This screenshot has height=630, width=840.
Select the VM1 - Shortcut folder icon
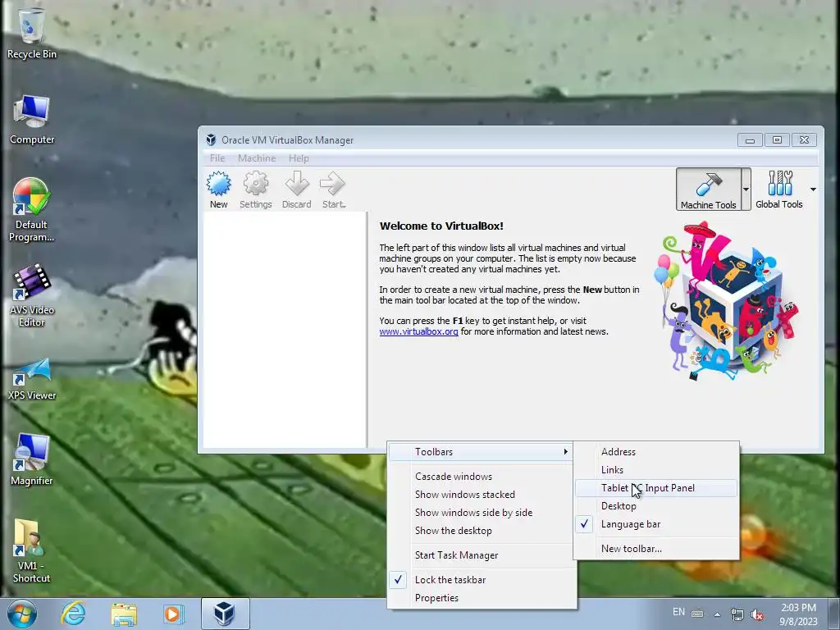click(31, 551)
